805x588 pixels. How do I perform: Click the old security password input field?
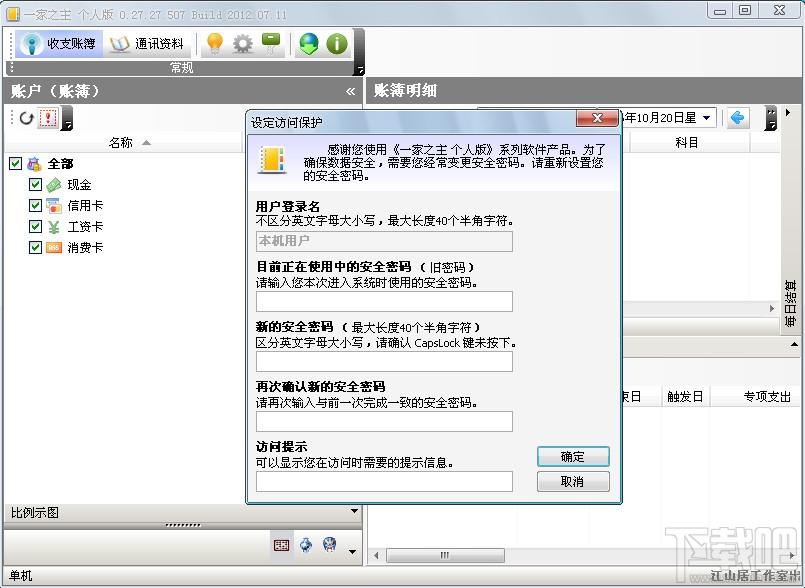click(x=384, y=301)
